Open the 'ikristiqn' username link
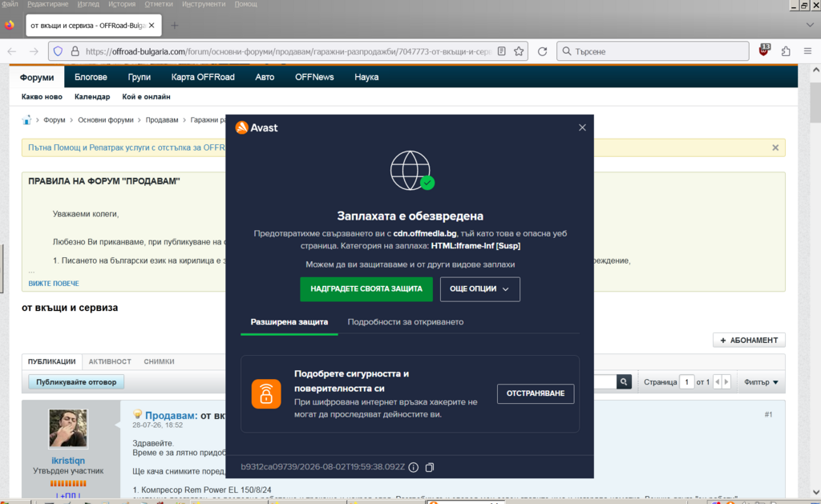821x504 pixels. click(68, 461)
